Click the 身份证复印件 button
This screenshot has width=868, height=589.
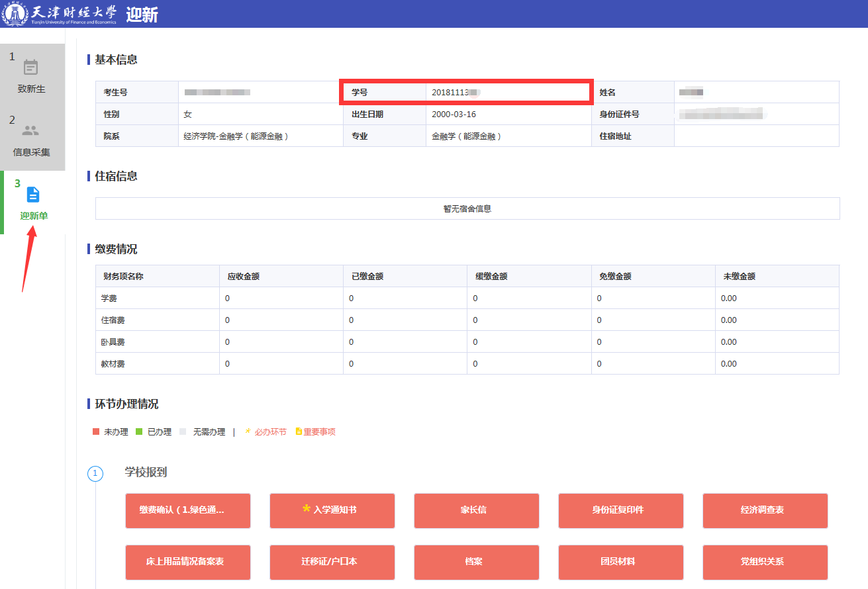coord(621,510)
